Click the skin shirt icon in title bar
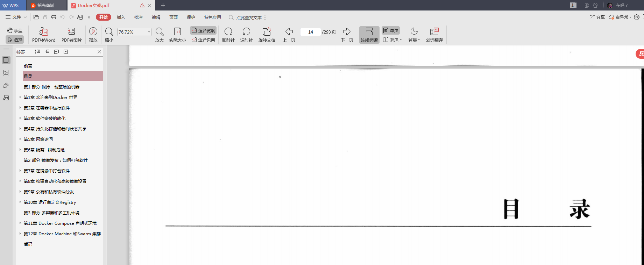This screenshot has width=644, height=265. pyautogui.click(x=595, y=5)
